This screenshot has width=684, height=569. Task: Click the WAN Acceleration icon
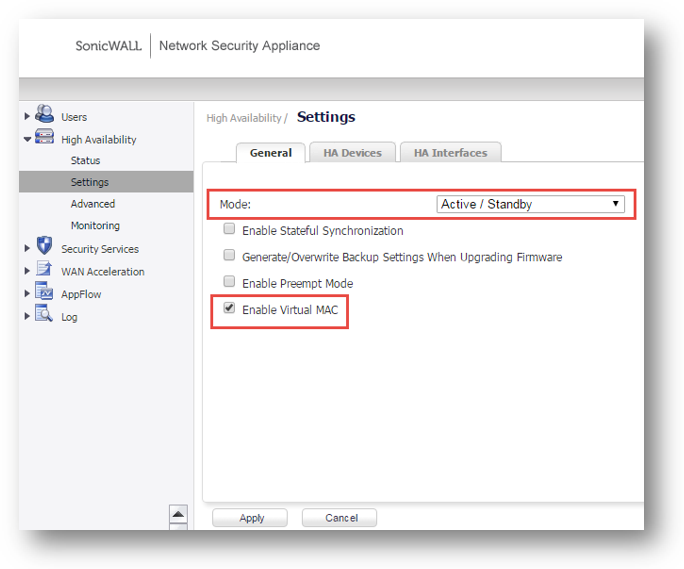(44, 270)
